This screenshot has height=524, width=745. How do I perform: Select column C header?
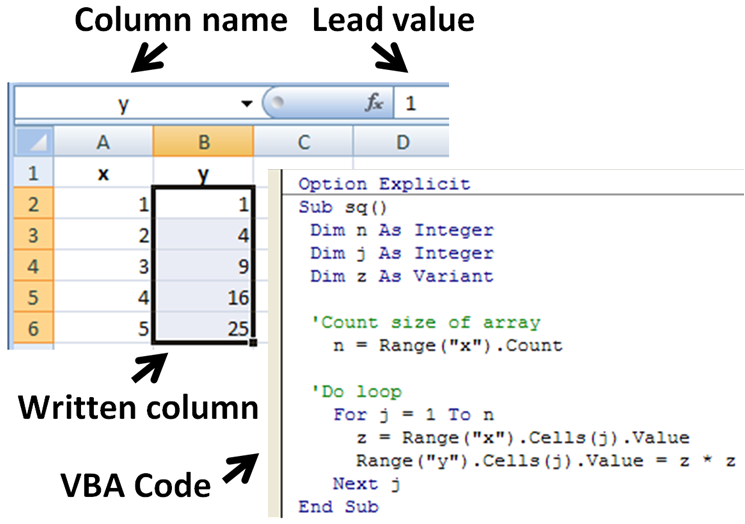pos(303,143)
